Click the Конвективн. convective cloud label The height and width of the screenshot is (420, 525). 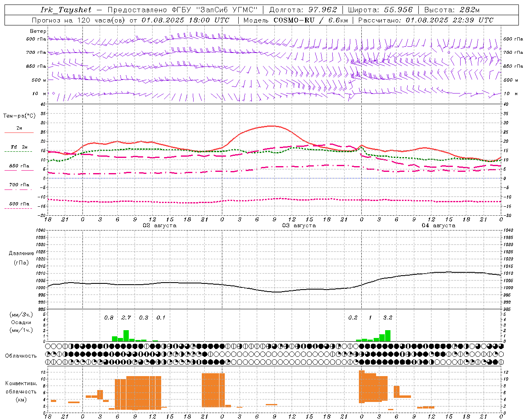[21, 383]
